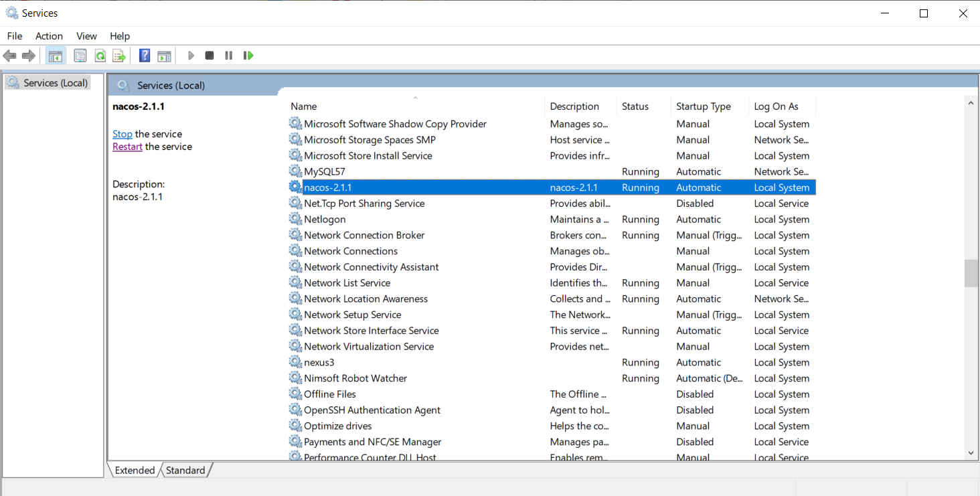This screenshot has height=496, width=980.
Task: Click the 'Agent to hol...' description cell
Action: click(x=580, y=410)
